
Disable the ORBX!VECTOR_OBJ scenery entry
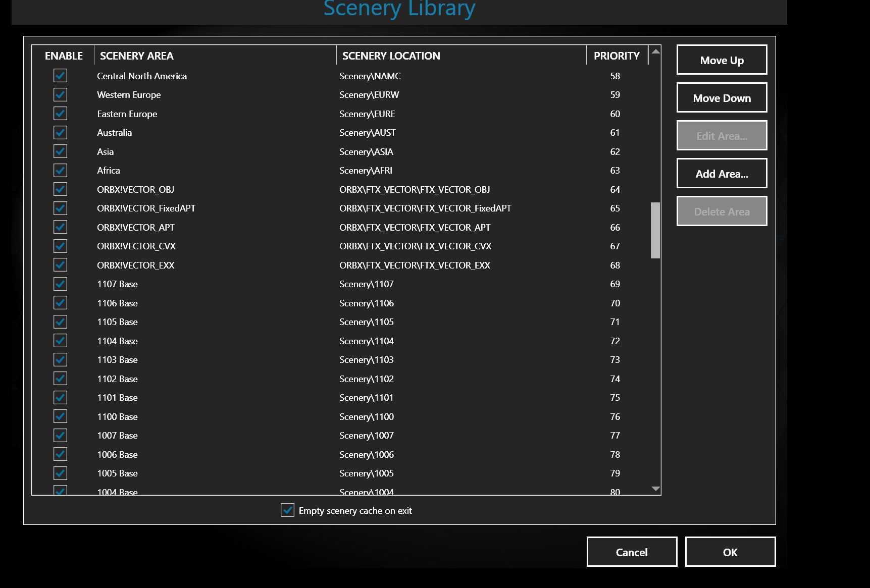tap(60, 189)
